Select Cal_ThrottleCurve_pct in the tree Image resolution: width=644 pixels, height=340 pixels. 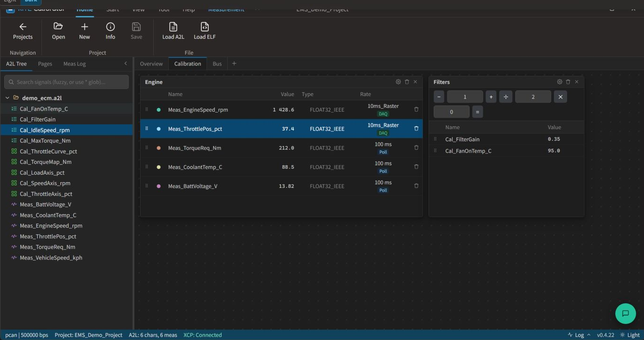click(66, 152)
